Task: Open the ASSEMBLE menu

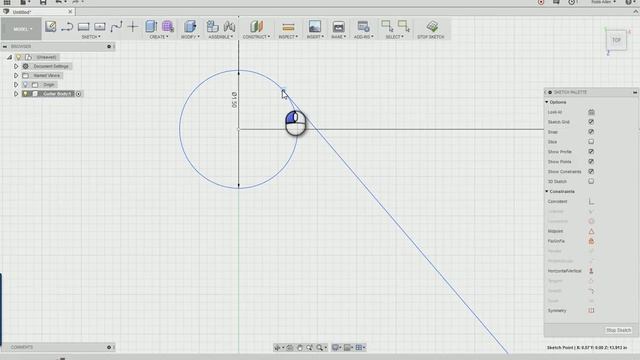Action: pyautogui.click(x=220, y=37)
